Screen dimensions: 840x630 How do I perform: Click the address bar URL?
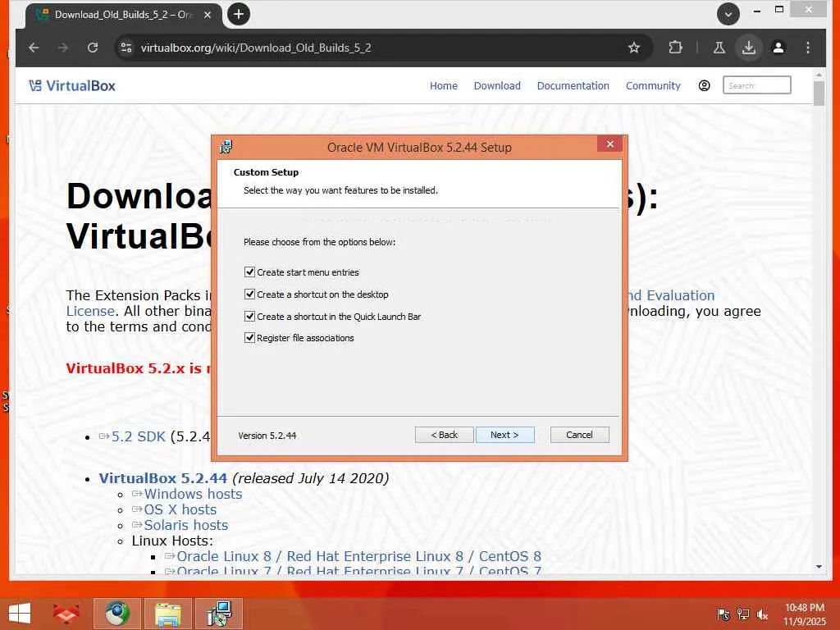click(x=256, y=48)
